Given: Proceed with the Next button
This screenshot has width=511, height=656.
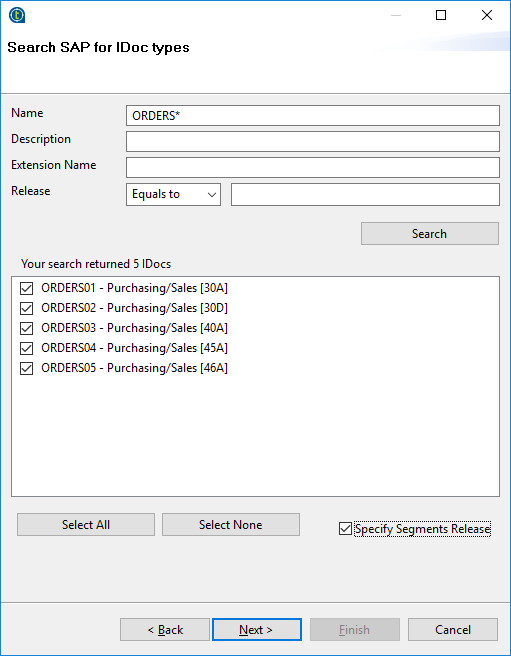Looking at the screenshot, I should (257, 630).
